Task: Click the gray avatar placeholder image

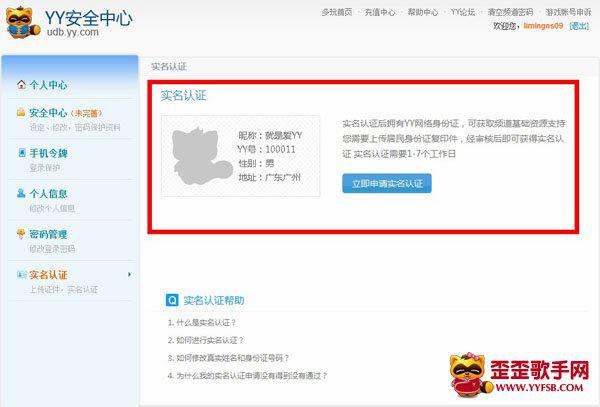Action: (202, 156)
